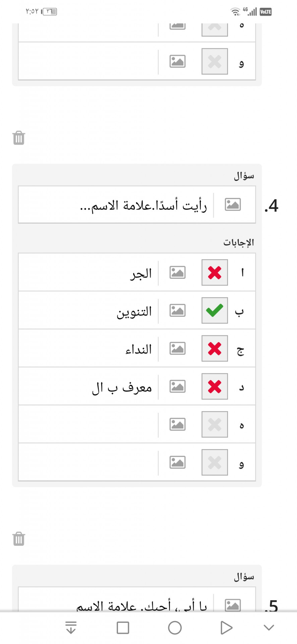Click the trash icon above question 5

point(19,539)
